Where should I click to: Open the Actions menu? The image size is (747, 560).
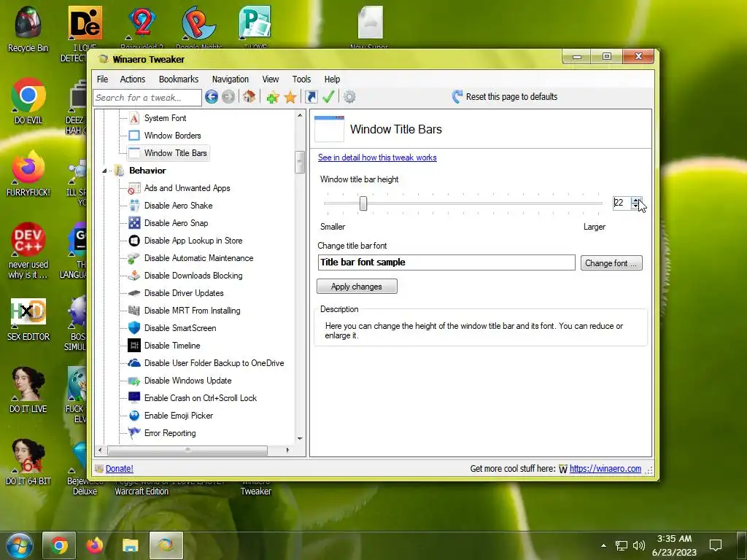coord(133,79)
